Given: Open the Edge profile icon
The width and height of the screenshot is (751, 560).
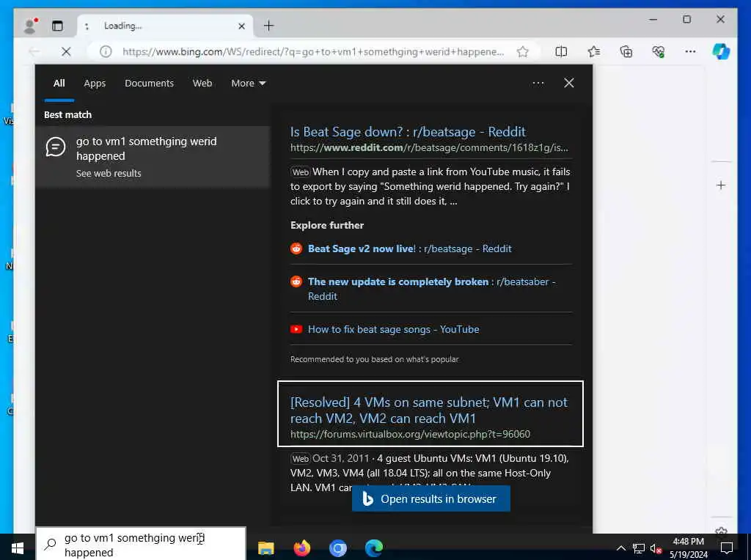Looking at the screenshot, I should (31, 26).
